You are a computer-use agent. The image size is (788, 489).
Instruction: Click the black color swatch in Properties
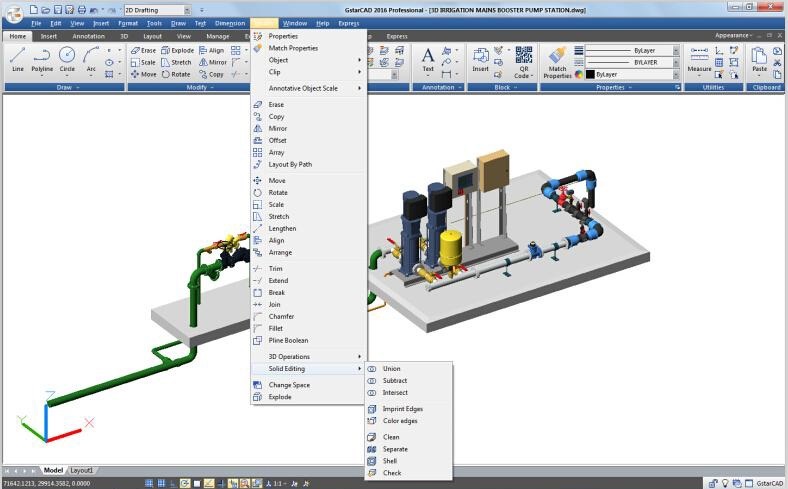[589, 75]
